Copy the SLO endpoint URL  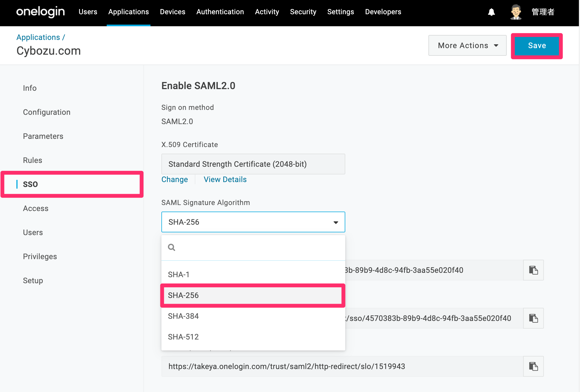point(533,366)
